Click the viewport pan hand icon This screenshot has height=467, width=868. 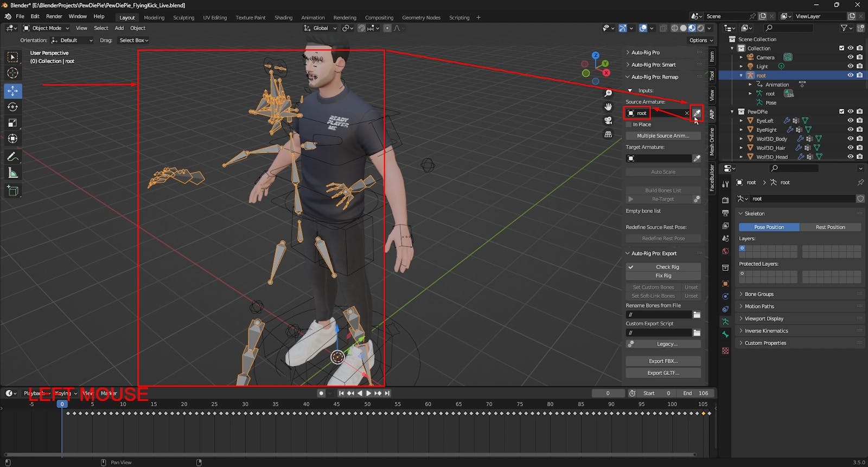click(608, 106)
